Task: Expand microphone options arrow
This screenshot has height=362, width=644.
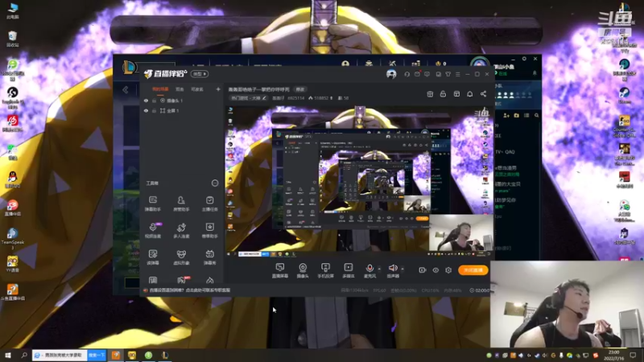Action: pyautogui.click(x=379, y=269)
